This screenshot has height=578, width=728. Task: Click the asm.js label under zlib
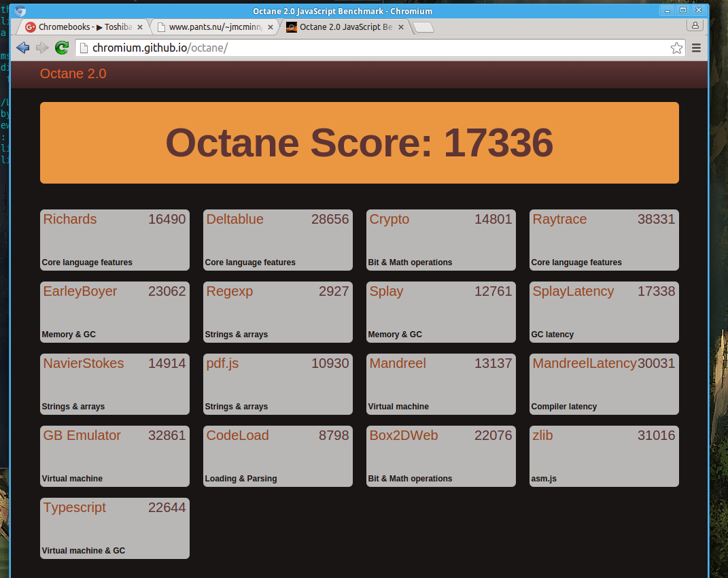tap(544, 479)
